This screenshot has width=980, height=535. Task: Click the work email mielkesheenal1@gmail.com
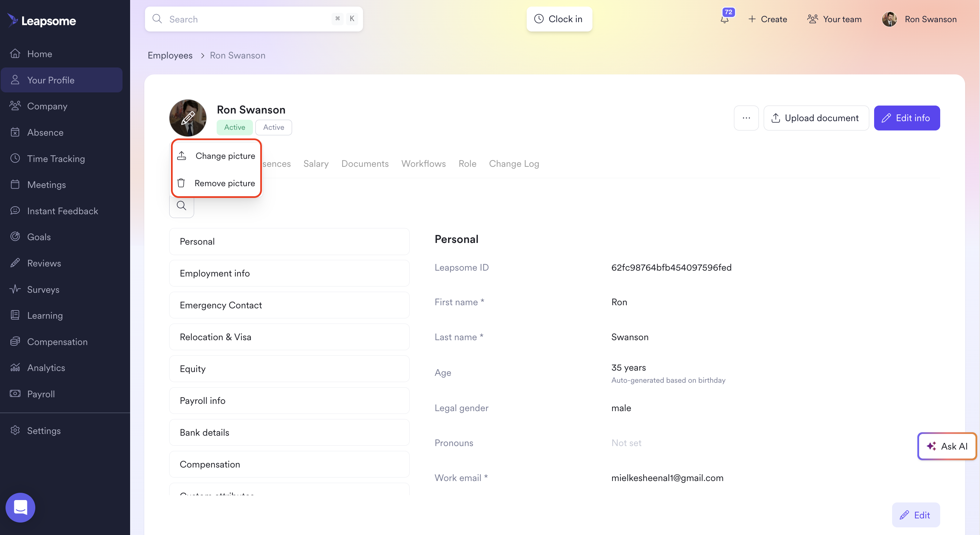tap(667, 478)
